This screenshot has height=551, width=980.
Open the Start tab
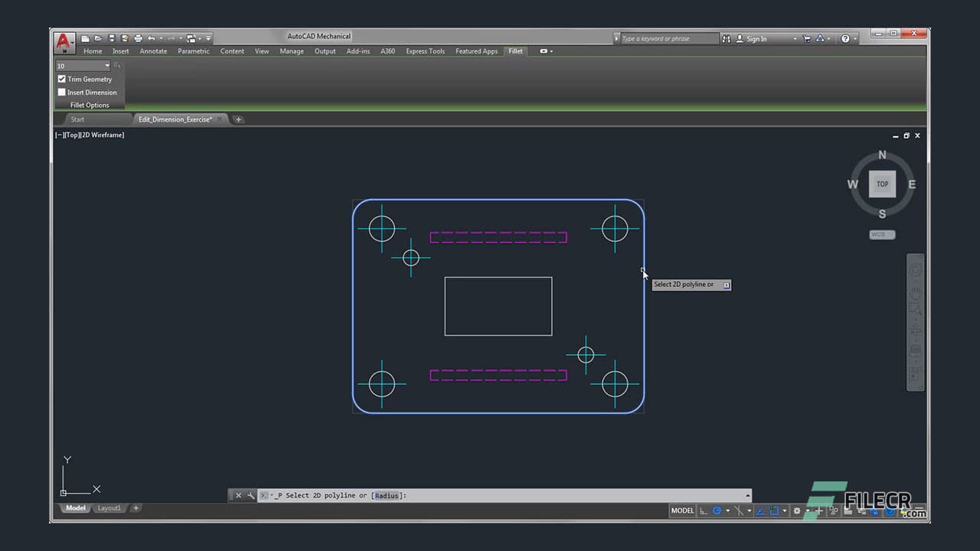pos(77,119)
